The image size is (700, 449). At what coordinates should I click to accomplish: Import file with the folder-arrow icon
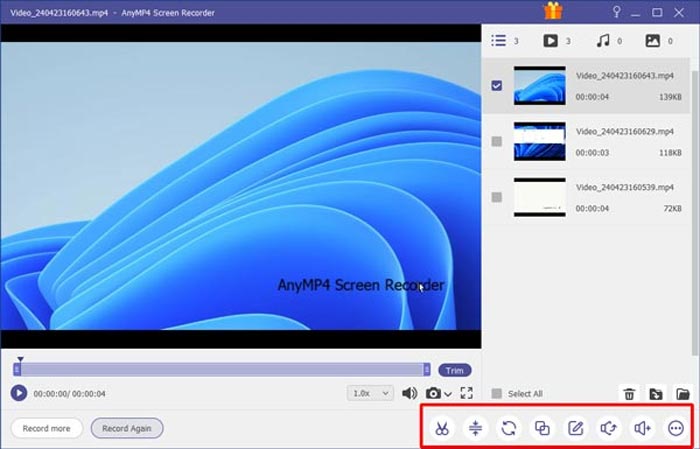[656, 394]
